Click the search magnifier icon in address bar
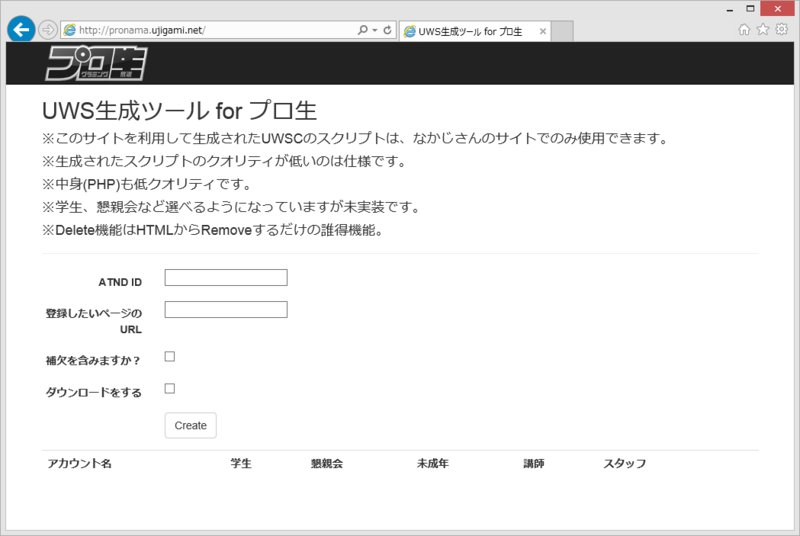800x536 pixels. 362,30
